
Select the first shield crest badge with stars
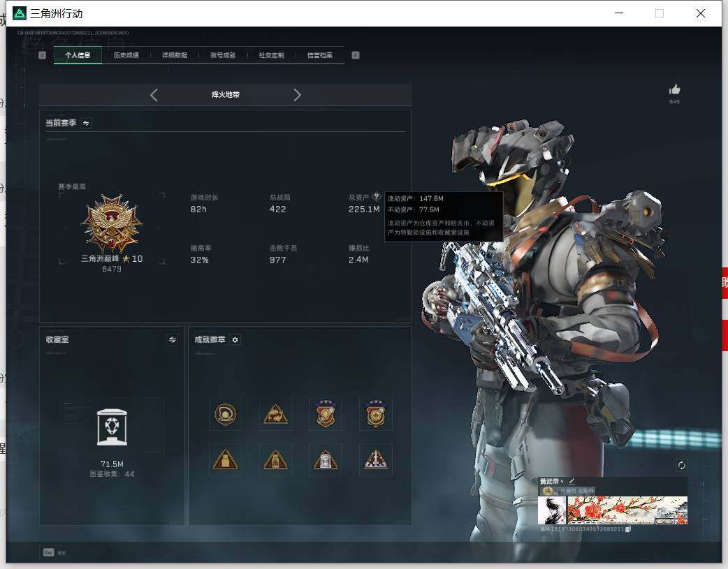coord(326,414)
